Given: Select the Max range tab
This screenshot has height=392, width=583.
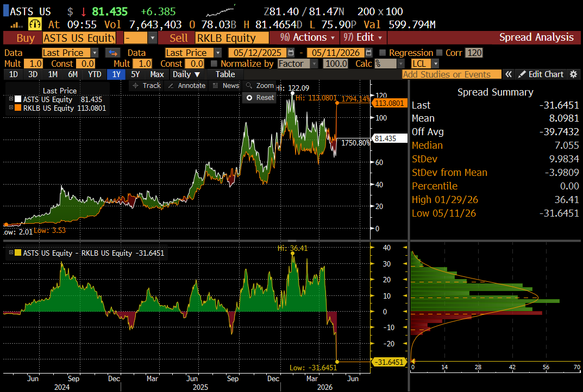Looking at the screenshot, I should pyautogui.click(x=157, y=74).
